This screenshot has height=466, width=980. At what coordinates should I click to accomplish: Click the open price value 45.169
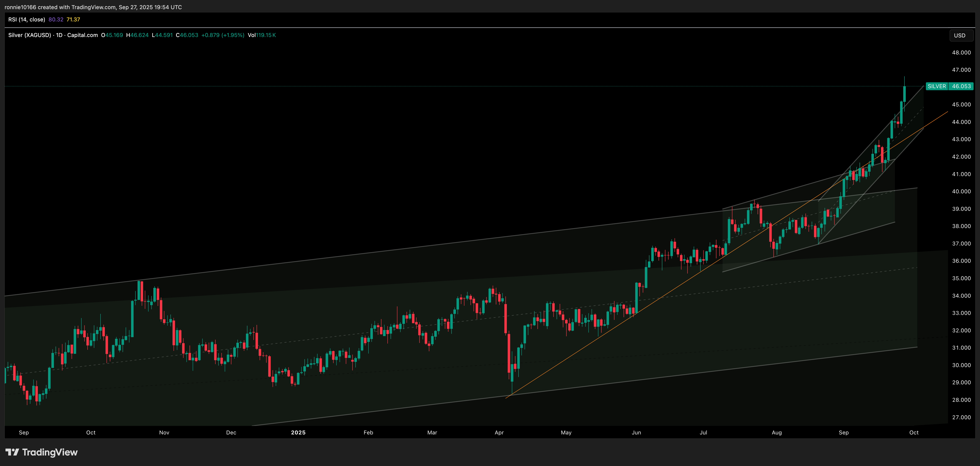[x=114, y=35]
